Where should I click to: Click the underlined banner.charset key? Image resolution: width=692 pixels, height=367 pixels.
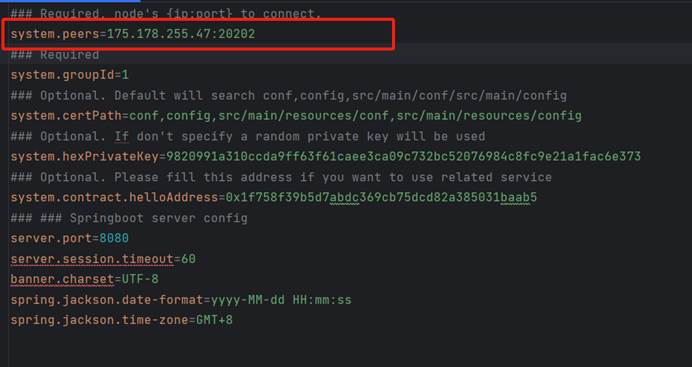click(x=63, y=279)
